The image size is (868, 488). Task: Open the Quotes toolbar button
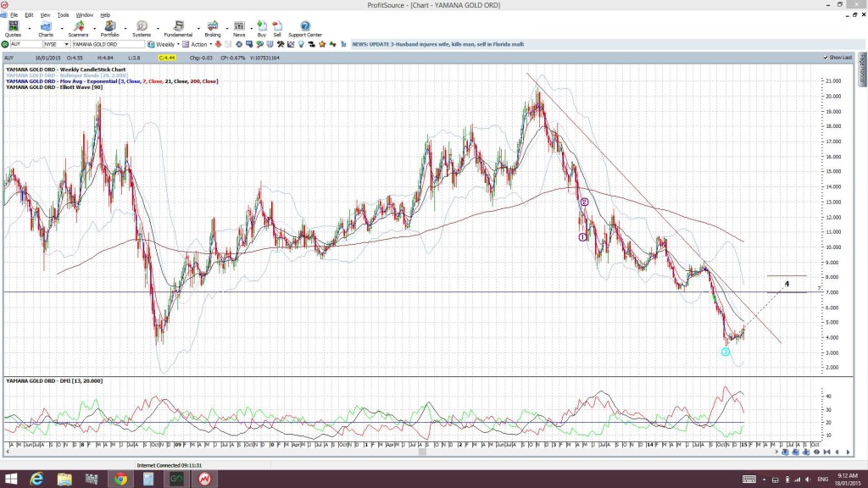[x=13, y=29]
